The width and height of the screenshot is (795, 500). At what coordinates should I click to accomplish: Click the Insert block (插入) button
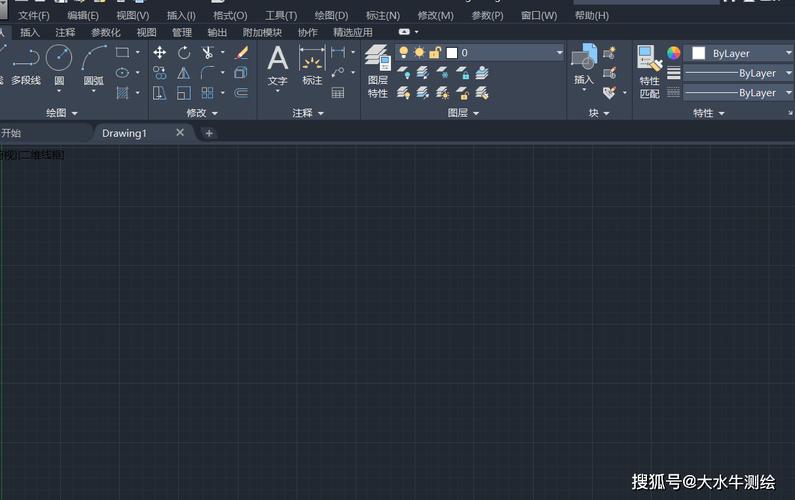pos(583,64)
